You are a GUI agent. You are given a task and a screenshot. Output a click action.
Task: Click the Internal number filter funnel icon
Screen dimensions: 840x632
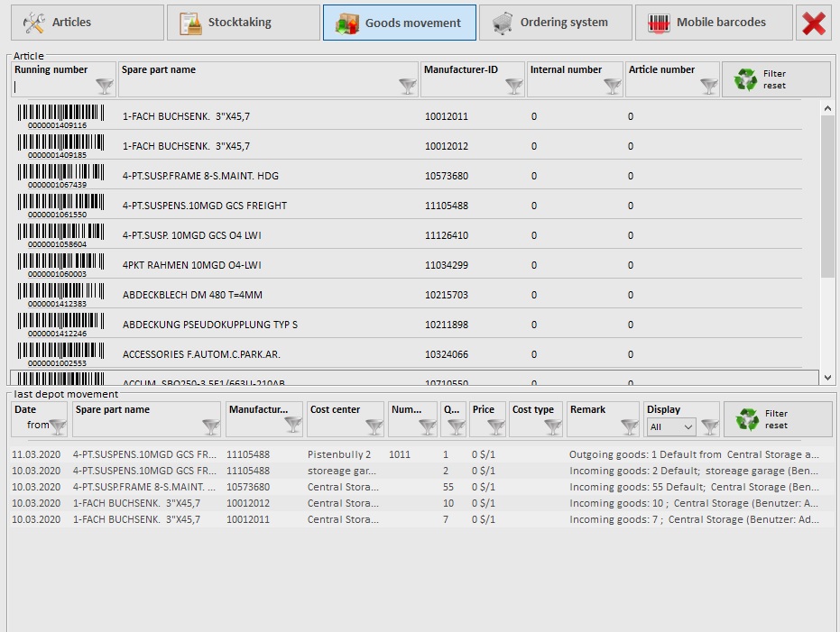[x=613, y=87]
